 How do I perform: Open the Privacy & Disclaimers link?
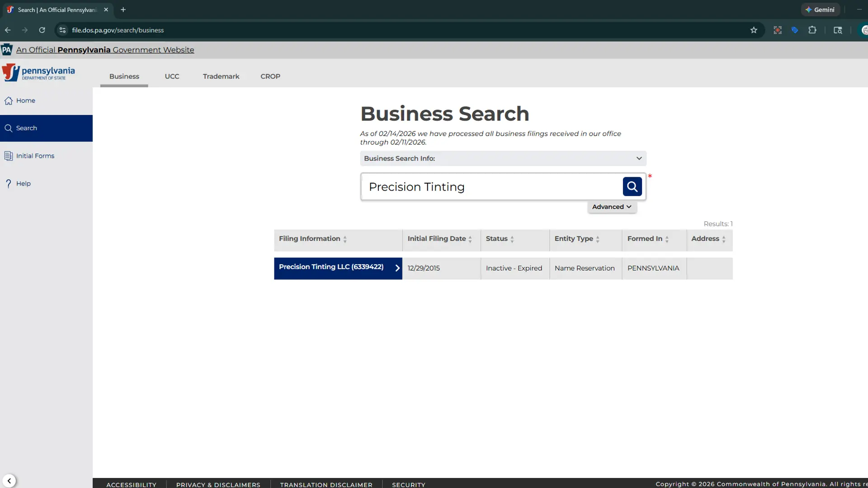click(x=218, y=484)
